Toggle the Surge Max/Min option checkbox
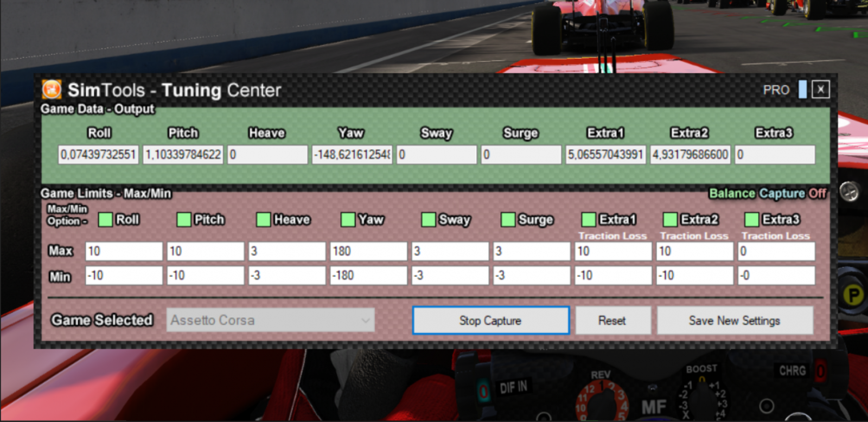 tap(508, 220)
